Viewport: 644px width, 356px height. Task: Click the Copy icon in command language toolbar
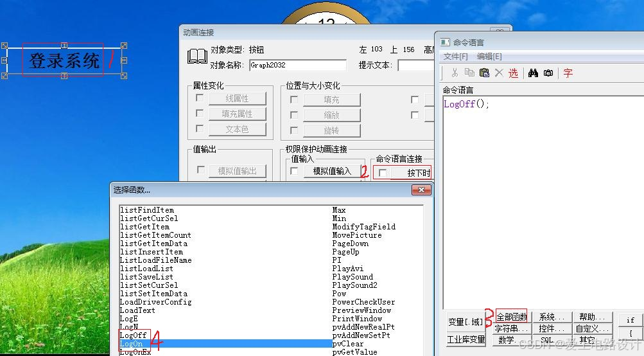click(469, 73)
